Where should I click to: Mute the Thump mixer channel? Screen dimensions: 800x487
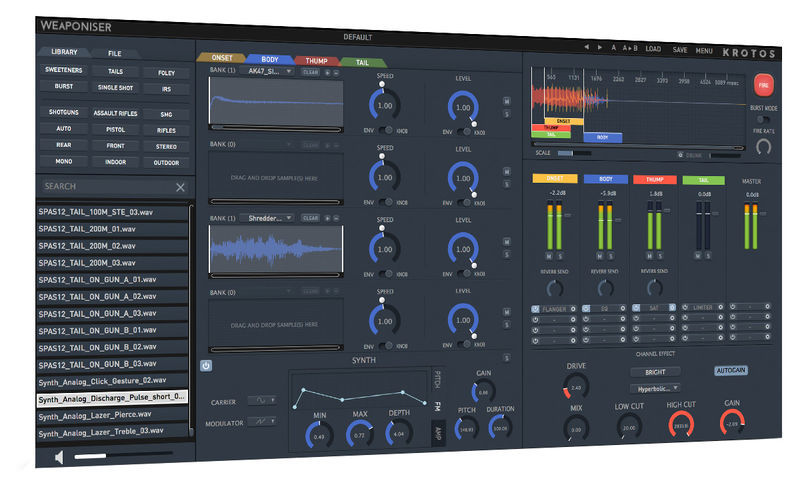pyautogui.click(x=649, y=255)
